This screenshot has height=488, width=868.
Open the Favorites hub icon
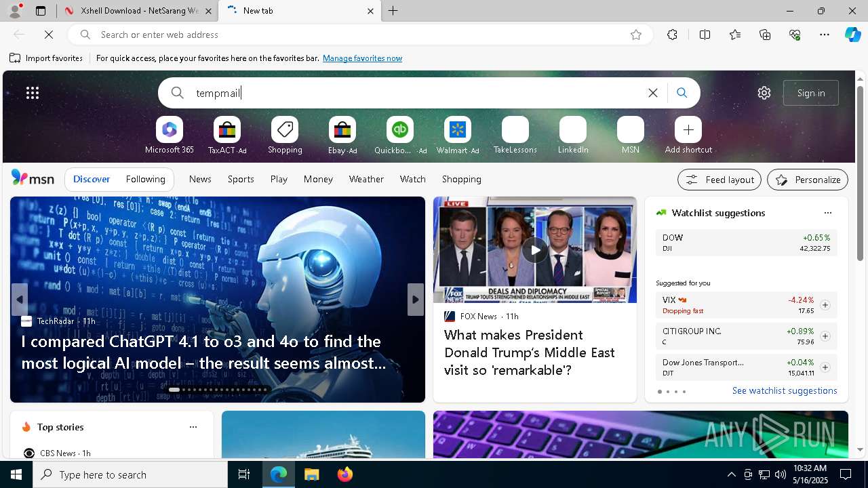pos(735,35)
